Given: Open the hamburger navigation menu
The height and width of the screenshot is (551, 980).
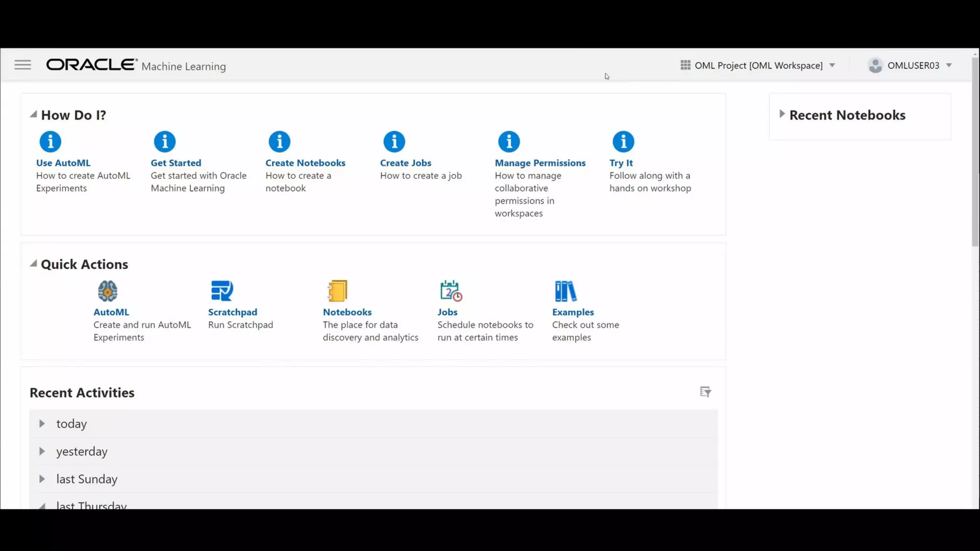Looking at the screenshot, I should pyautogui.click(x=22, y=65).
